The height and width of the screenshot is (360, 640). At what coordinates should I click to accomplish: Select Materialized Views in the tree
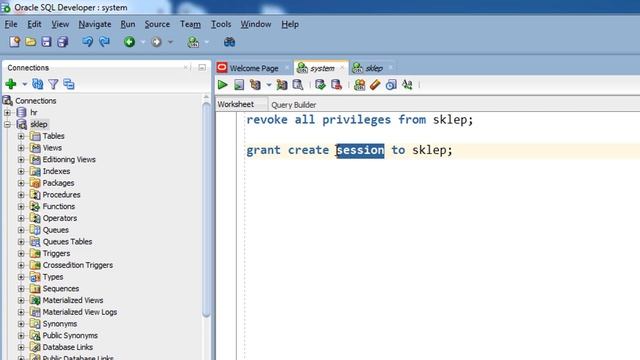coord(73,300)
